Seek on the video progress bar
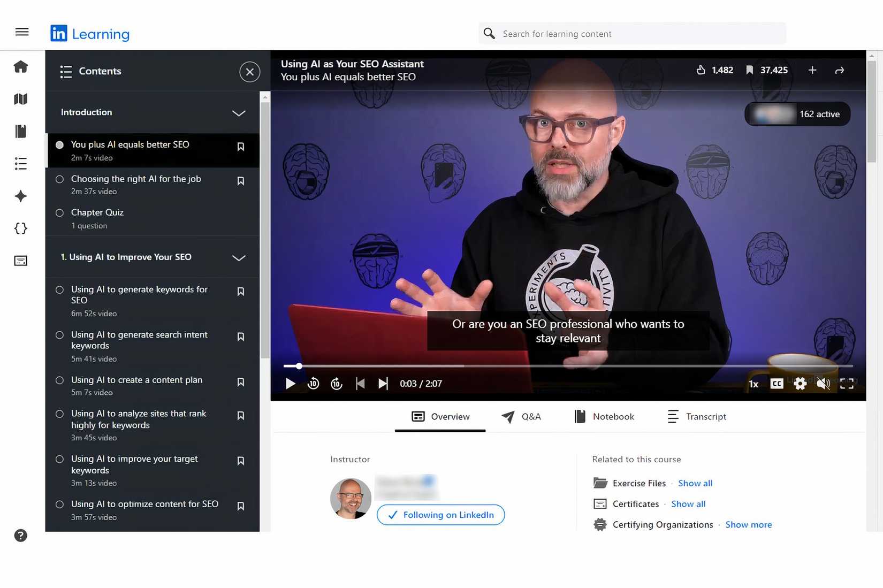 click(x=568, y=366)
